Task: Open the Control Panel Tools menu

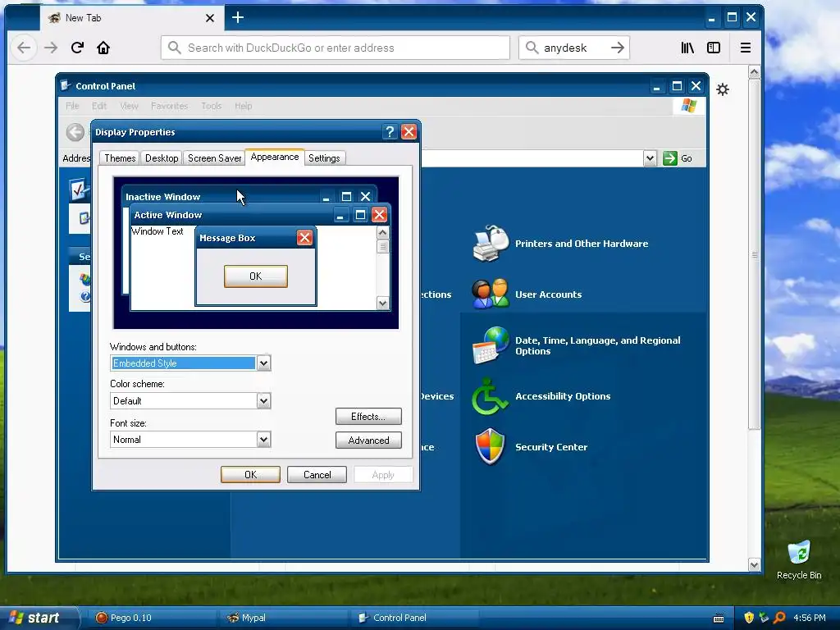Action: coord(211,106)
